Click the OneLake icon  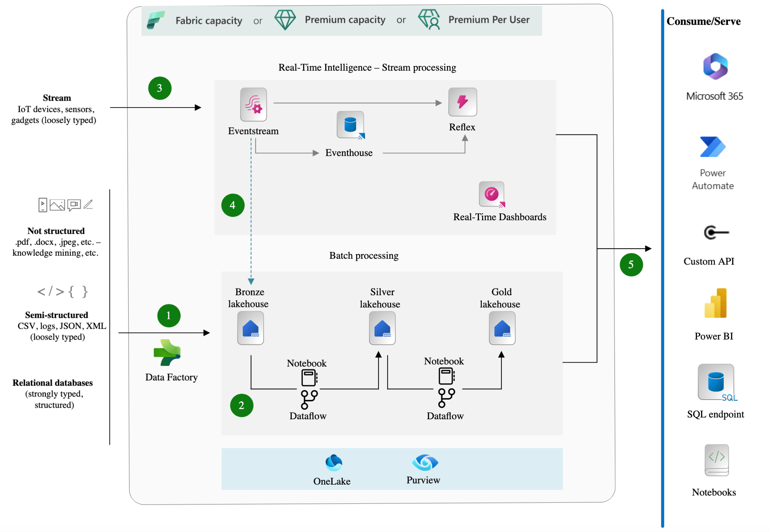click(x=333, y=462)
